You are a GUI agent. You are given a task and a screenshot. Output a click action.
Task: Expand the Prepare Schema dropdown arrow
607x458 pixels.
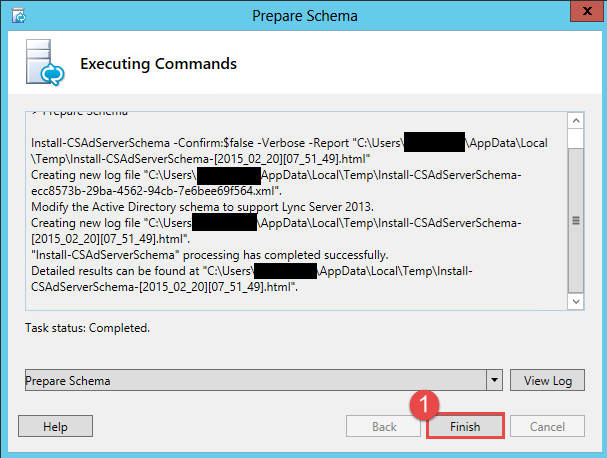tap(494, 381)
